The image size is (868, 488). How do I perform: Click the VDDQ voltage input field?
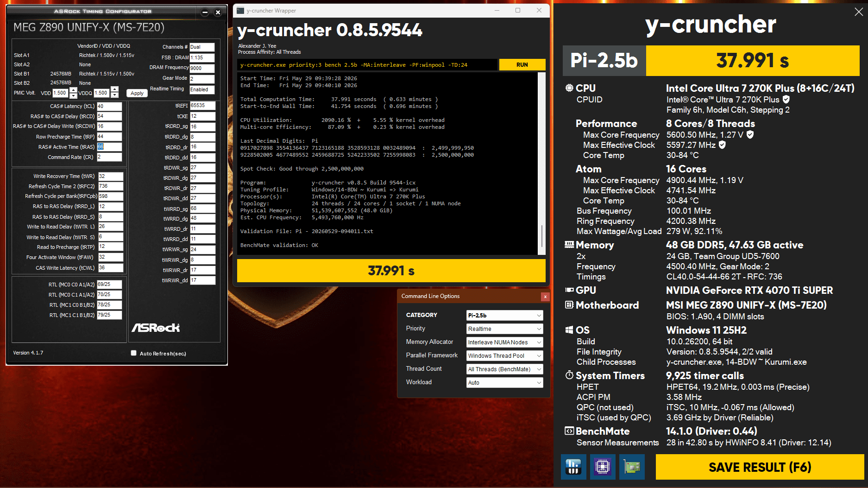pos(102,93)
